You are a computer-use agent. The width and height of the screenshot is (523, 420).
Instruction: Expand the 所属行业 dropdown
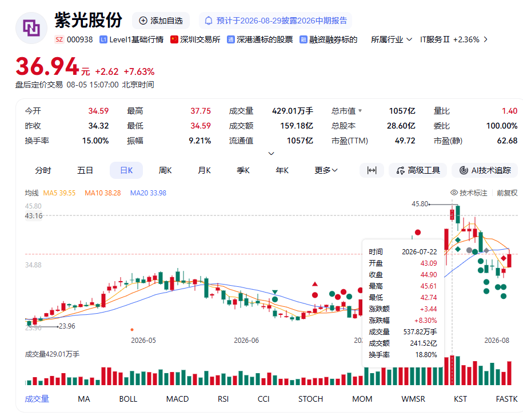391,39
